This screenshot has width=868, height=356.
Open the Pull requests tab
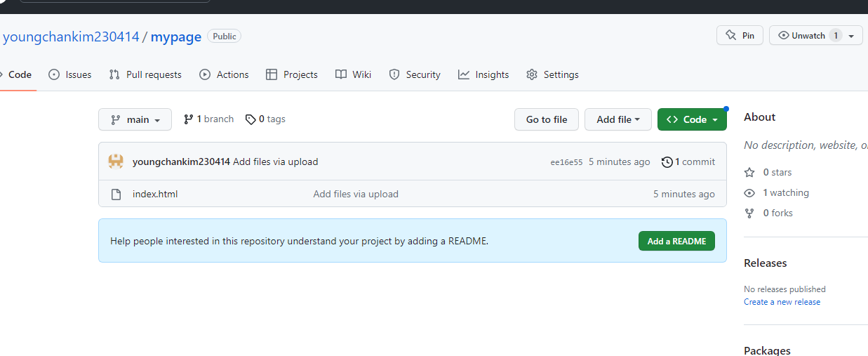pyautogui.click(x=145, y=74)
